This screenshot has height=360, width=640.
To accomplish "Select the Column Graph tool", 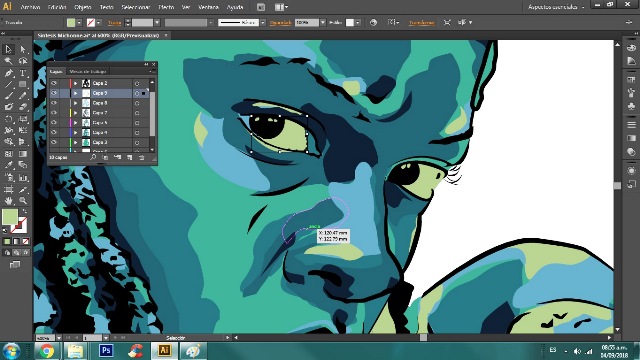I will point(23,178).
